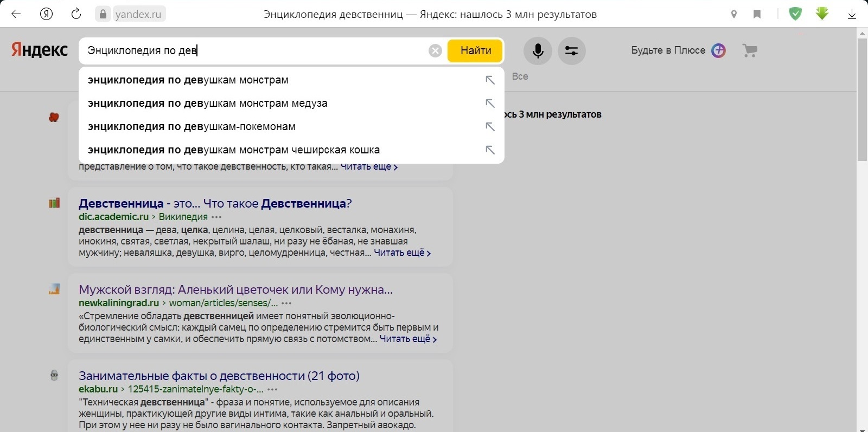Image resolution: width=868 pixels, height=432 pixels.
Task: Click the newkaliningrad.ru favicon beside result
Action: [x=54, y=289]
